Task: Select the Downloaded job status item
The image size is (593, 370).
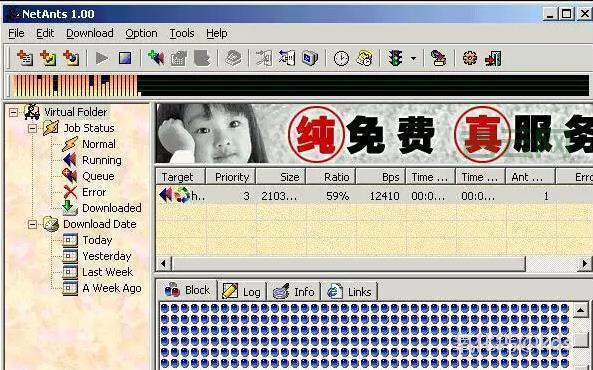Action: (112, 208)
